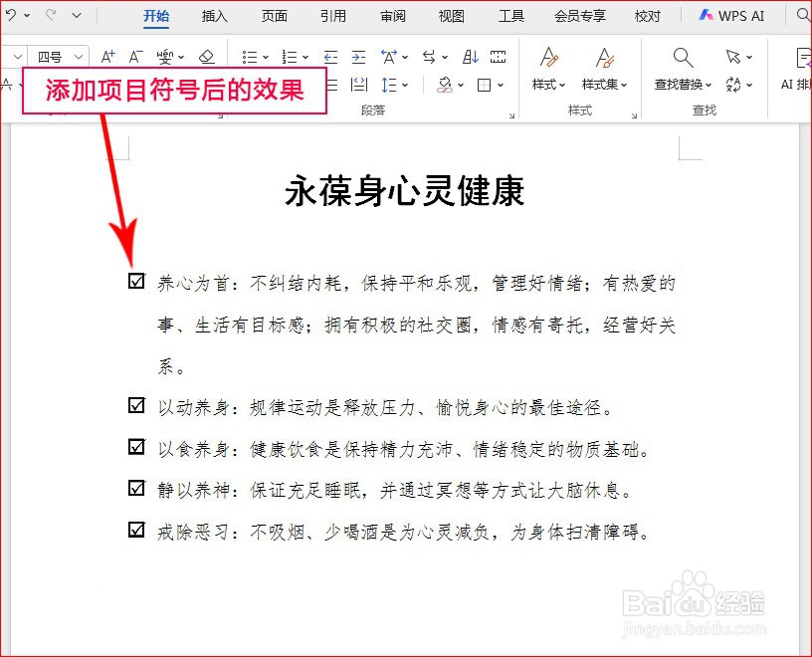Expand the numbering options dropdown arrow
Screen dimensions: 812x657
point(304,57)
